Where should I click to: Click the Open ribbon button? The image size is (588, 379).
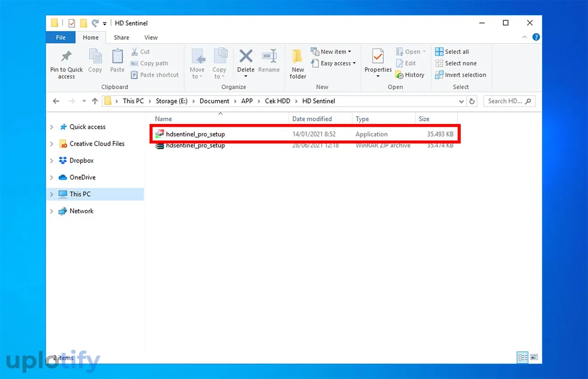411,52
